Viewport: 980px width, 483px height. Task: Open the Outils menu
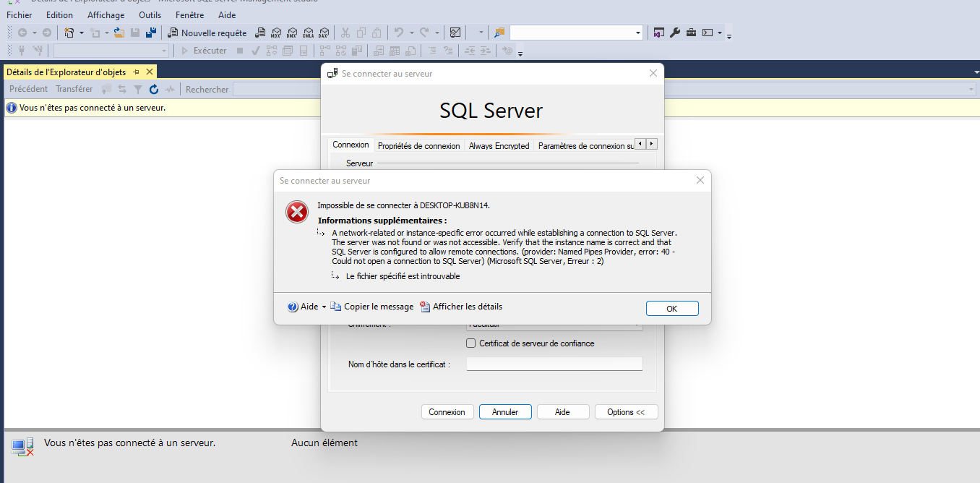pyautogui.click(x=150, y=15)
